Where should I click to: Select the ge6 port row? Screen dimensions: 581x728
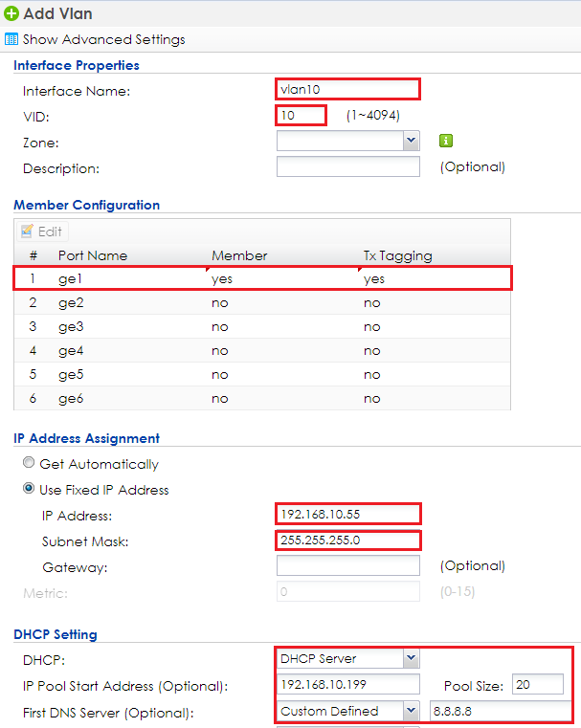pos(262,398)
